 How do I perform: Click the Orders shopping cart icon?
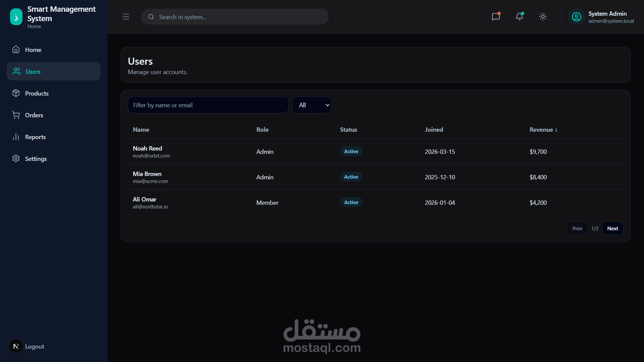click(x=16, y=115)
